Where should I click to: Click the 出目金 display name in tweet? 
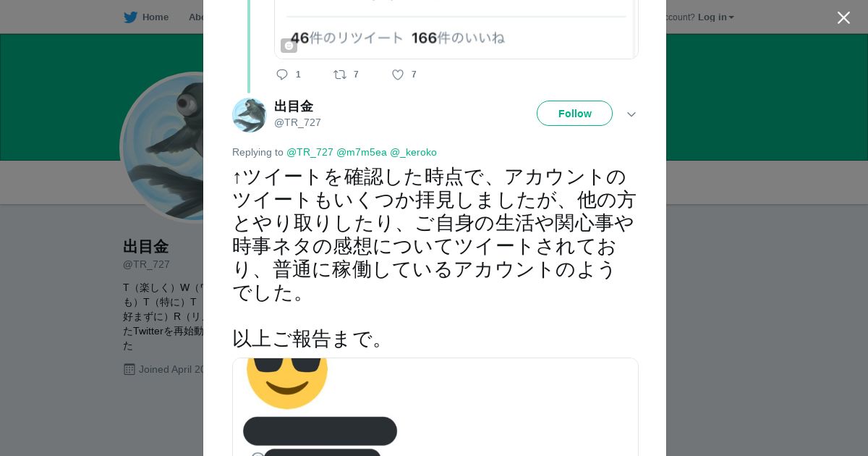[294, 106]
